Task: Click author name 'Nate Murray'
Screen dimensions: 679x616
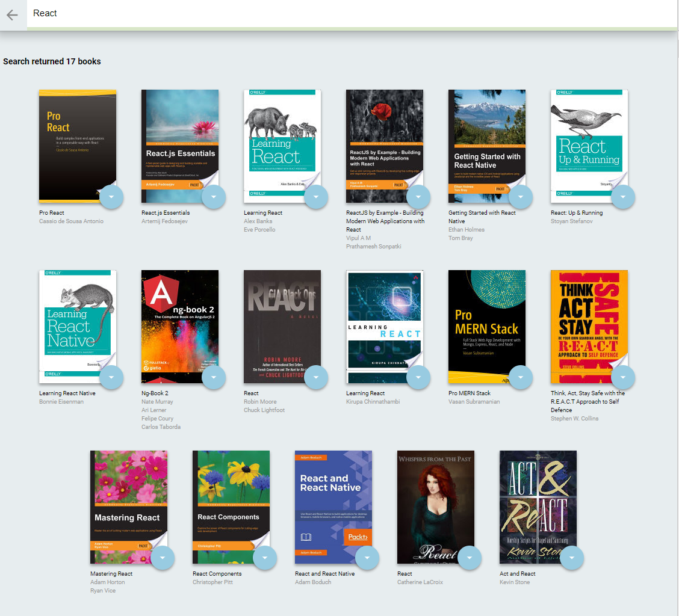Action: [x=157, y=402]
